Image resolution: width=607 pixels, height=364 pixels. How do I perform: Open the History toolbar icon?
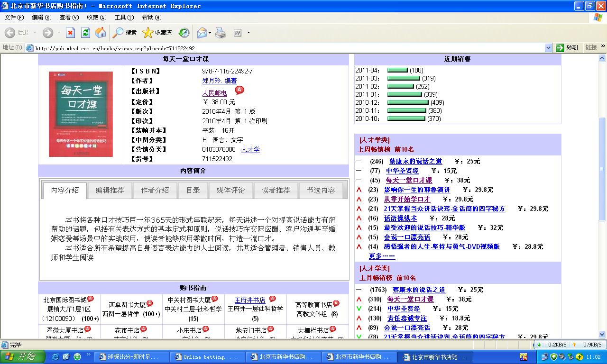(184, 33)
